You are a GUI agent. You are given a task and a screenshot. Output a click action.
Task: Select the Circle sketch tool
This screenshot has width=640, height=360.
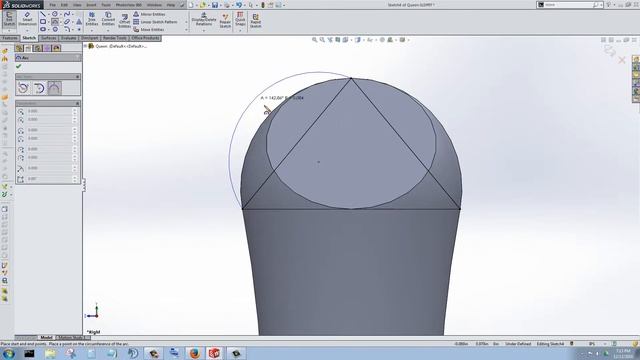55,14
